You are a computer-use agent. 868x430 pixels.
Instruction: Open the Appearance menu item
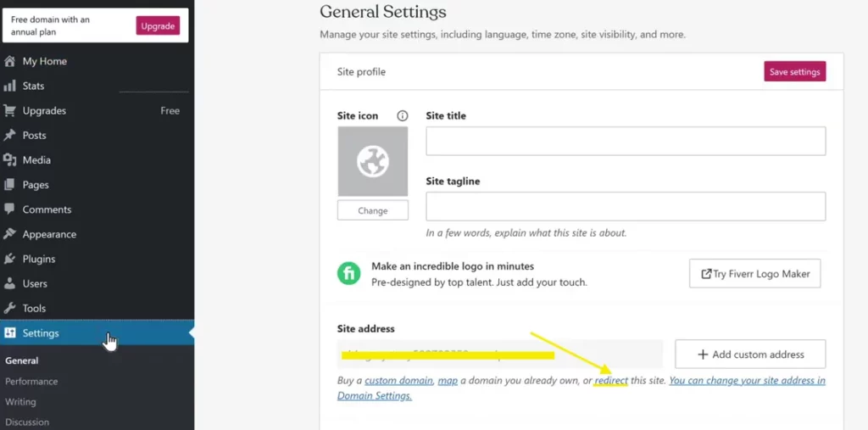tap(97, 234)
